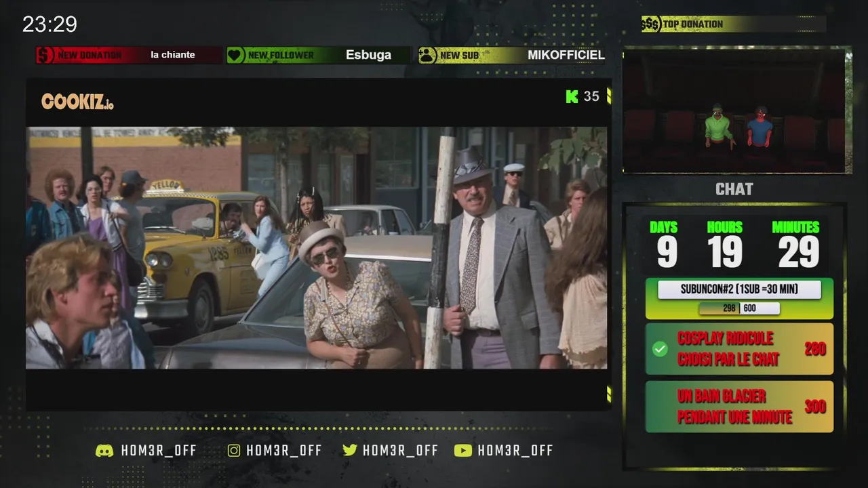
Task: Click the Instagram HOM3R_OFF handle text
Action: [x=284, y=451]
